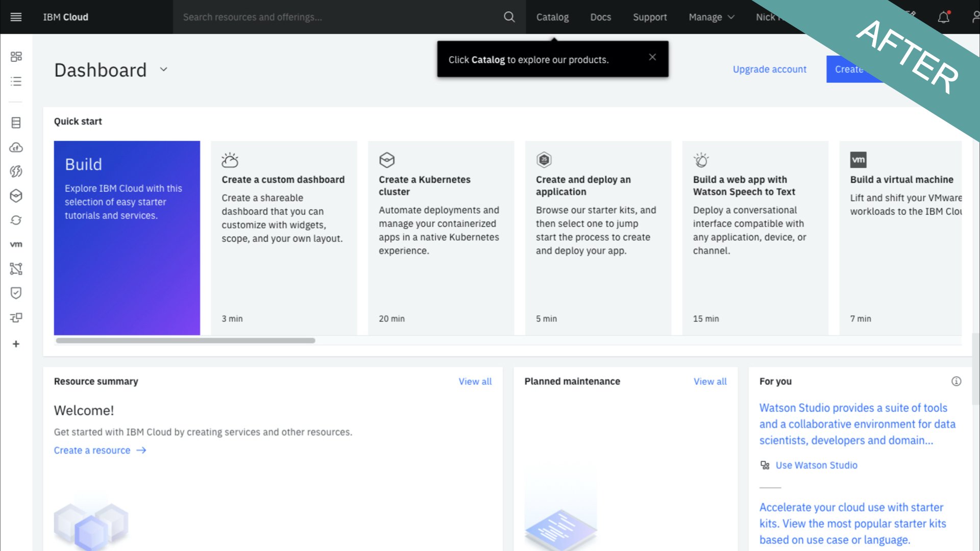Click the Quick start horizontal scrollbar
980x551 pixels.
[185, 340]
